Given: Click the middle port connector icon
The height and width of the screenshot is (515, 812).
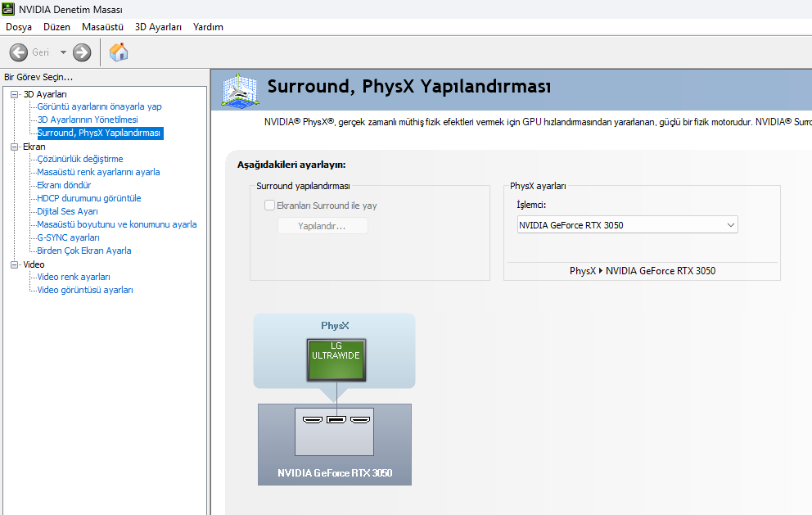Looking at the screenshot, I should click(336, 420).
